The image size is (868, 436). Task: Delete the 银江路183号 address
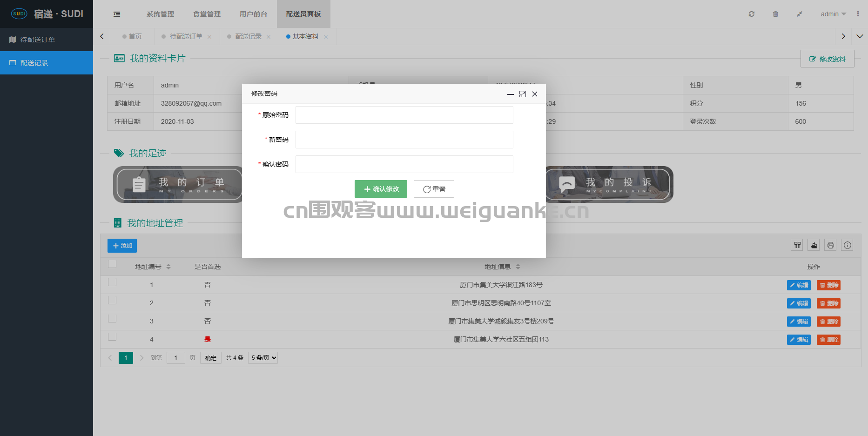(x=828, y=285)
